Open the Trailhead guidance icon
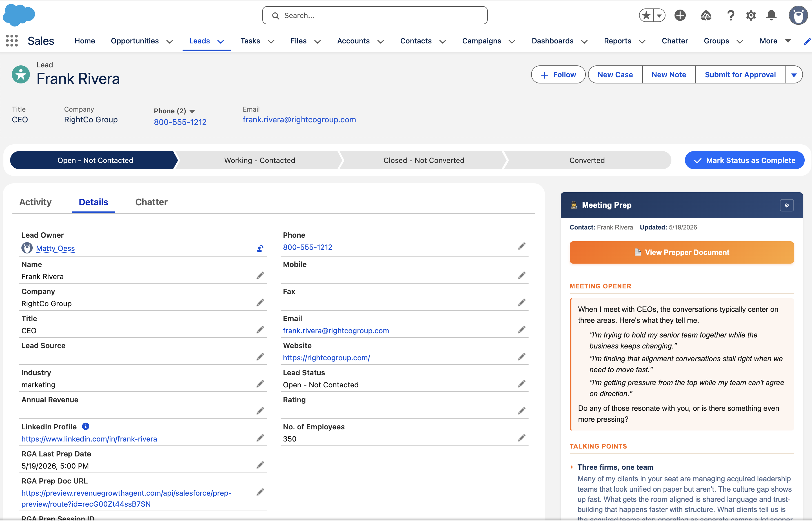The image size is (812, 521). (x=706, y=15)
